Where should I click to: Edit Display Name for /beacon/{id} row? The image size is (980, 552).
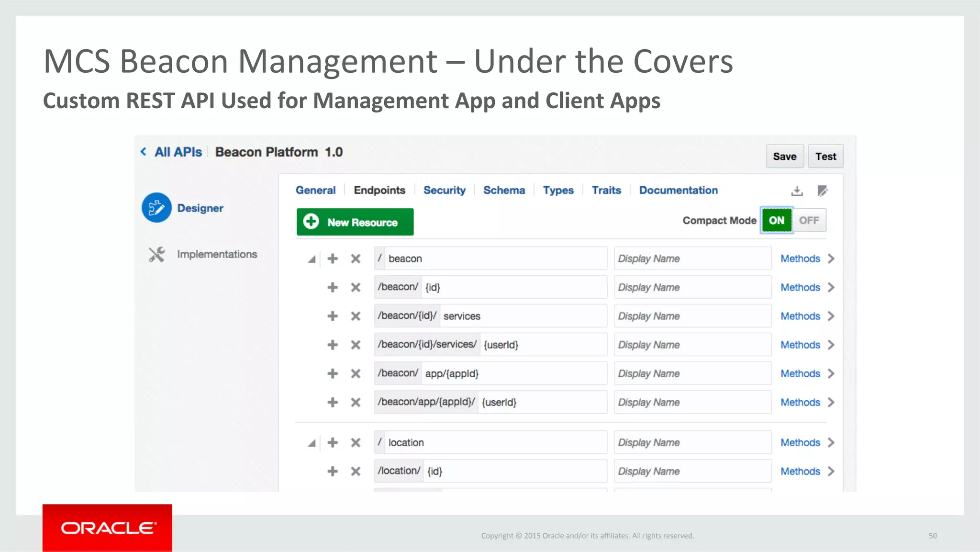click(693, 287)
